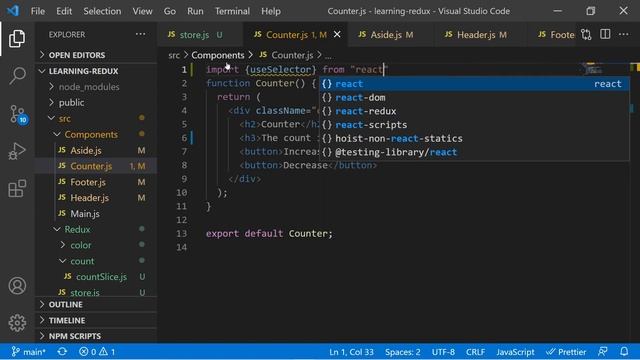Open the Search view in activity bar
640x360 pixels.
tap(17, 76)
